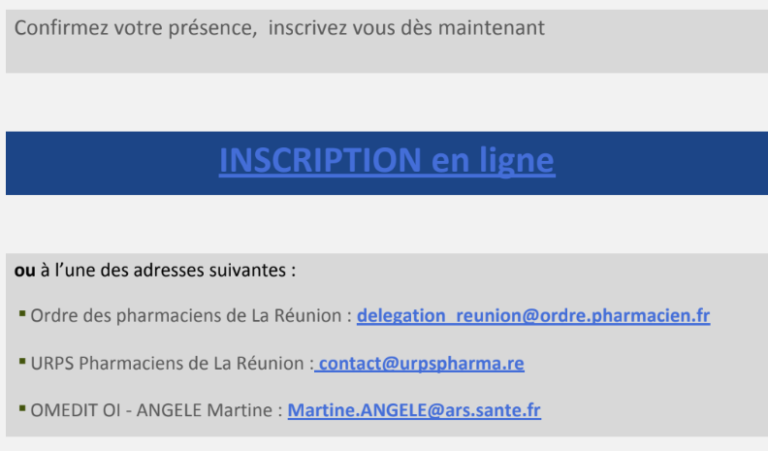Viewport: 768px width, 451px height.
Task: Click the contact@urpspharma.re email link
Action: point(419,363)
